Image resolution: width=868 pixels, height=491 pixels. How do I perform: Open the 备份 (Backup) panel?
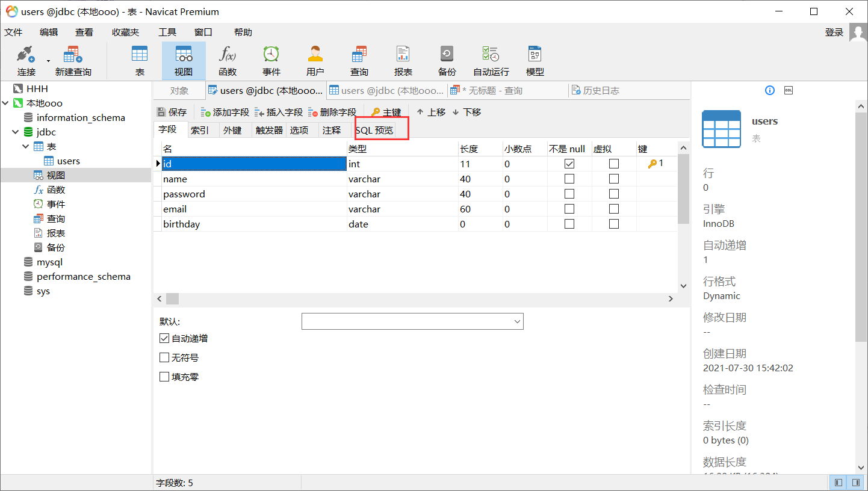click(447, 60)
